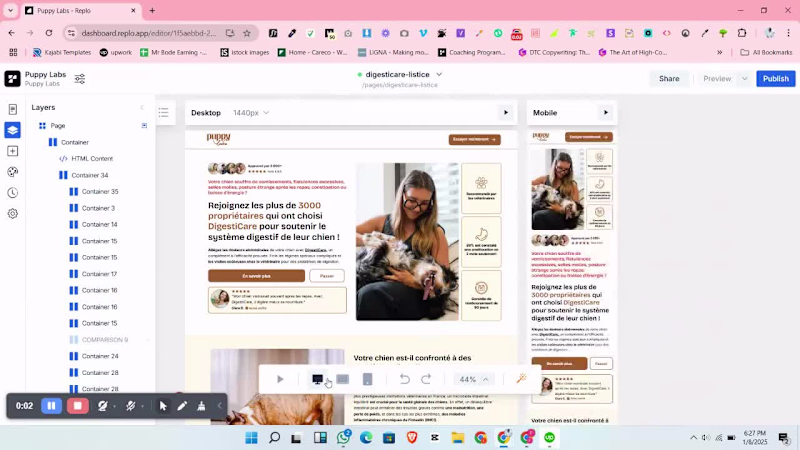Click the Preview button
Viewport: 800px width, 450px height.
tap(717, 79)
